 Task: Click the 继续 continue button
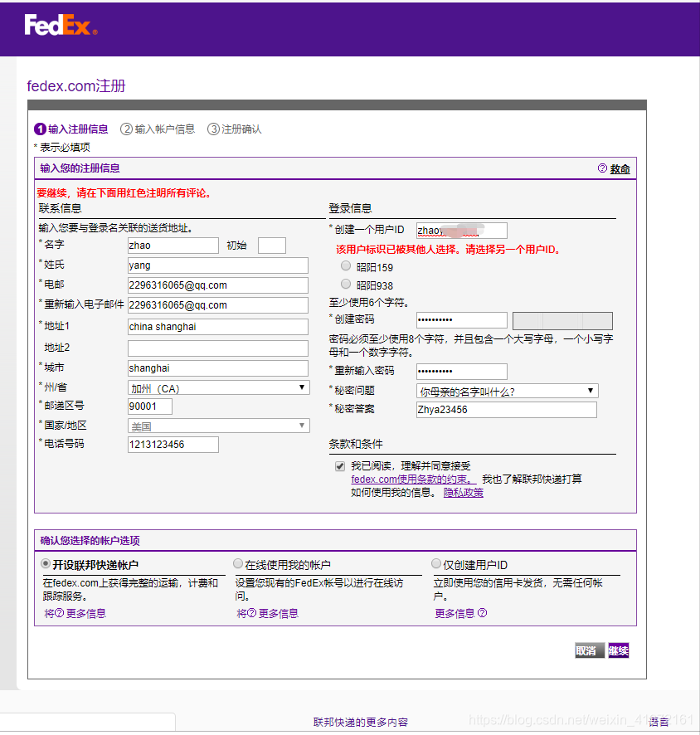[619, 650]
